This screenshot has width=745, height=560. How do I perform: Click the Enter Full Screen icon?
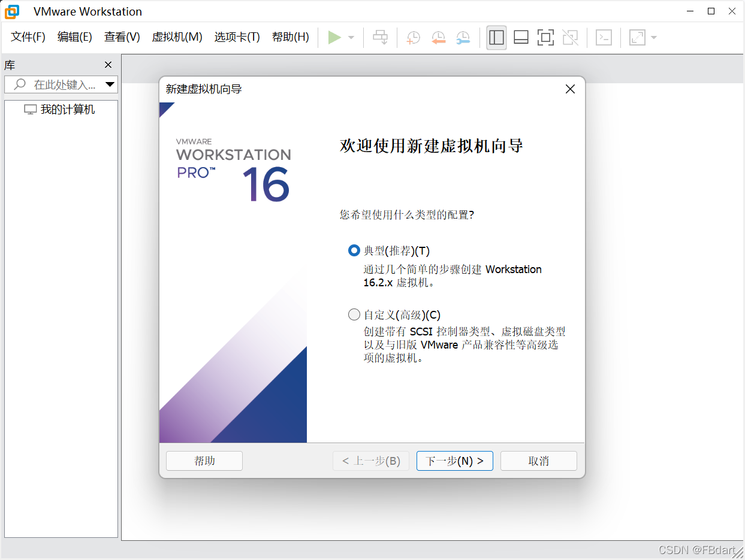coord(545,37)
